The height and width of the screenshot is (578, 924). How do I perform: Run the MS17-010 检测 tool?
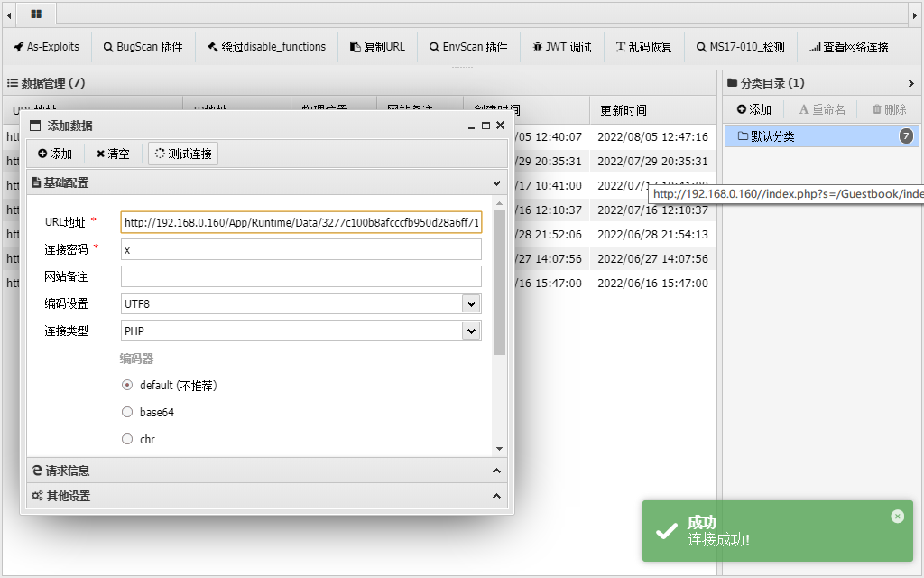click(x=741, y=47)
